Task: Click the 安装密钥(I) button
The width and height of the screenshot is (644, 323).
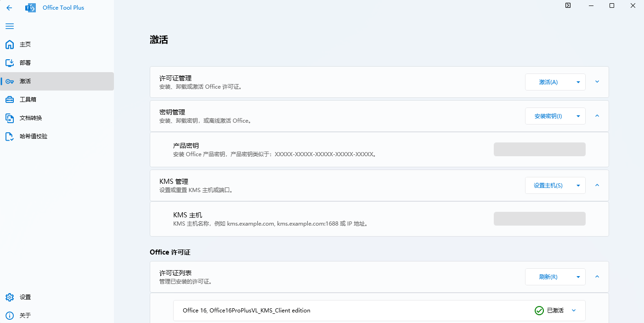Action: 548,116
